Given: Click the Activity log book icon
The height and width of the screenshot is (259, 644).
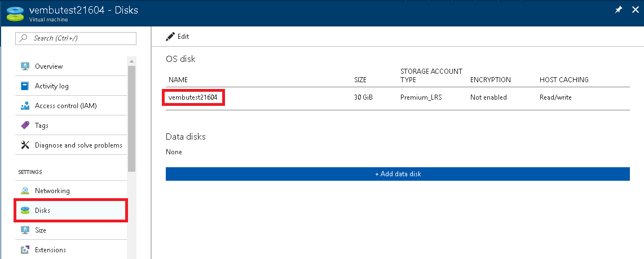Looking at the screenshot, I should pyautogui.click(x=25, y=86).
